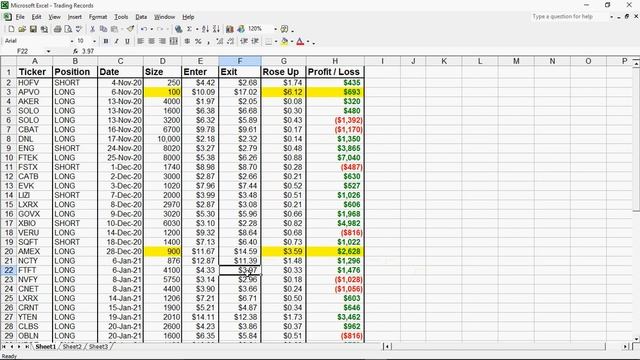Increase decimal places
The height and width of the screenshot is (360, 640).
pos(220,41)
